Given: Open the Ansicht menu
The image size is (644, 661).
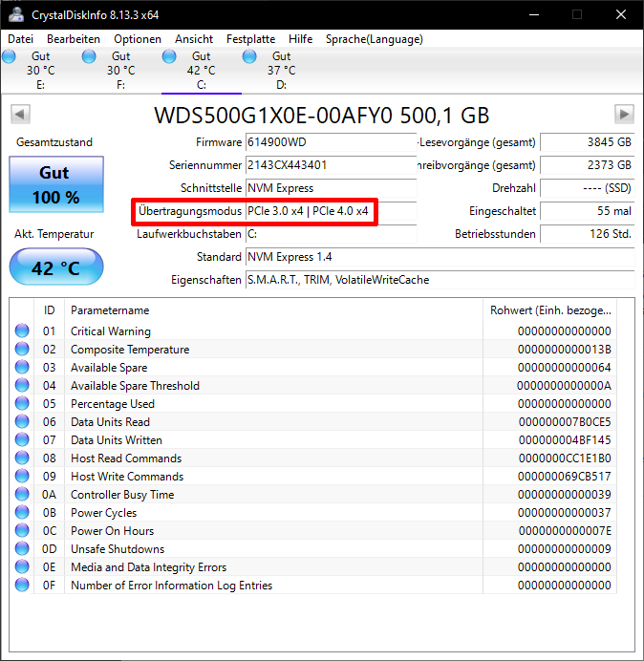Looking at the screenshot, I should (194, 39).
